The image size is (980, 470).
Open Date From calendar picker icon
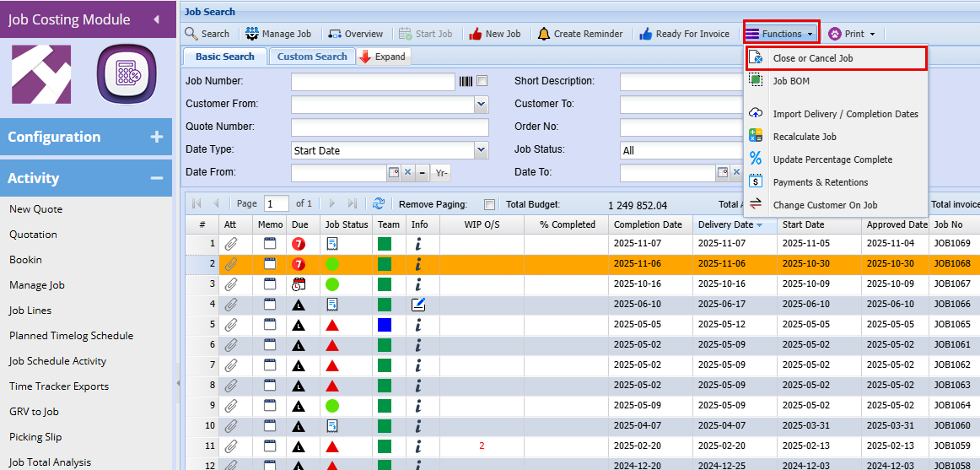pyautogui.click(x=393, y=172)
